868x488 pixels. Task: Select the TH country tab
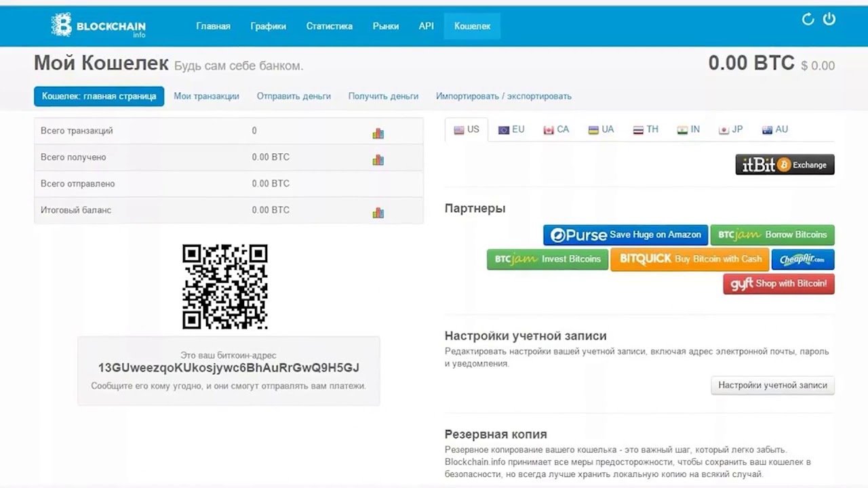(646, 129)
